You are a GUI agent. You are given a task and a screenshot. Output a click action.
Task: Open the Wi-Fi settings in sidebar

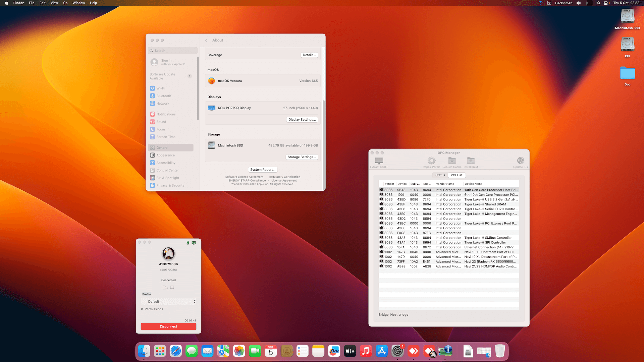tap(160, 88)
